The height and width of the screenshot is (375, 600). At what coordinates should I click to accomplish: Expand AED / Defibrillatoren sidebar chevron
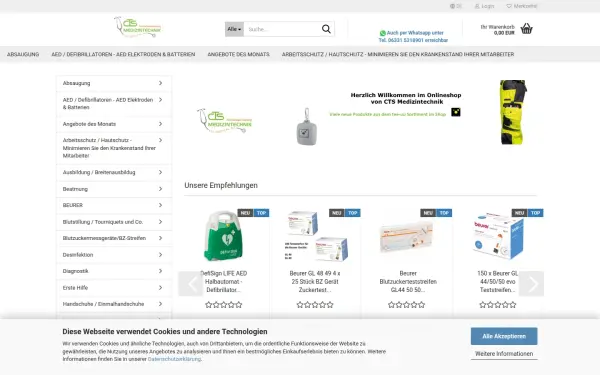point(160,100)
